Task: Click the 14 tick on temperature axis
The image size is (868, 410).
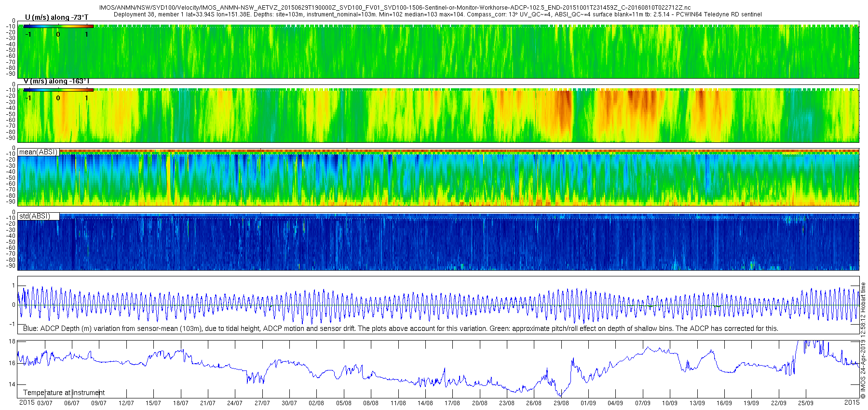Action: [13, 384]
